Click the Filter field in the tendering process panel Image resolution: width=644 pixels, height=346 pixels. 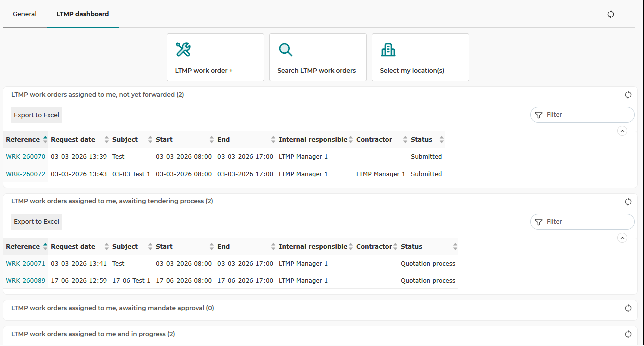[582, 222]
